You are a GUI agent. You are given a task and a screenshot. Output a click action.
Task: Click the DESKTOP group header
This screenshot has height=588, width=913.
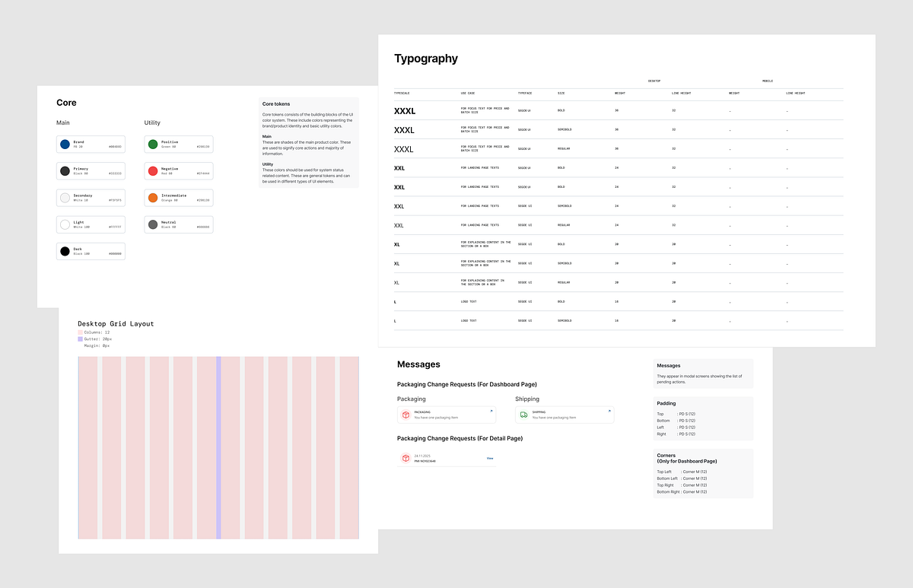654,81
